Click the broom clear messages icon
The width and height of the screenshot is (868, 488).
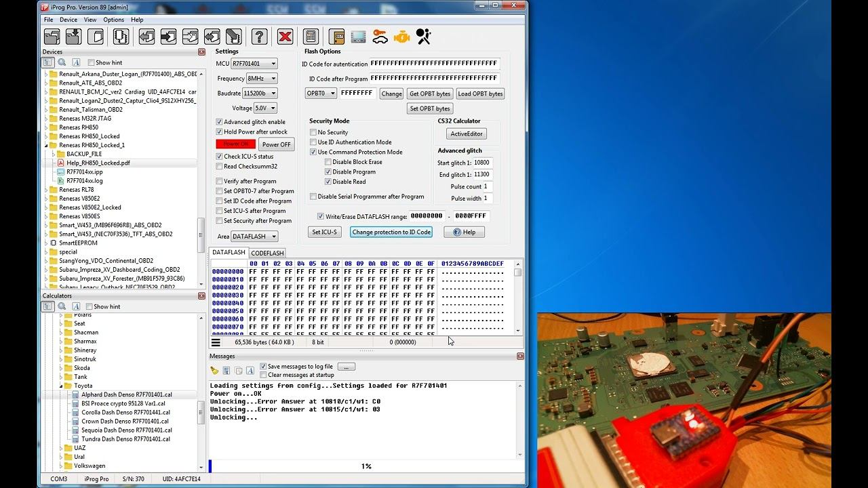[215, 371]
